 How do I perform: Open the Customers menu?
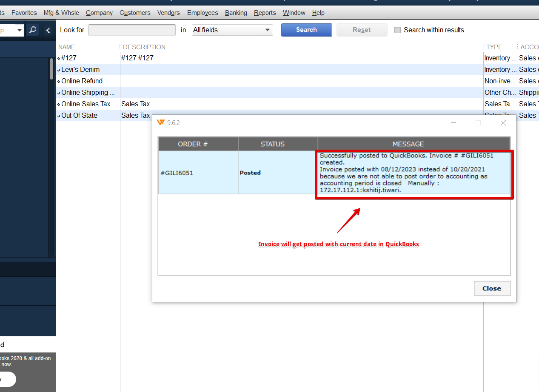135,13
